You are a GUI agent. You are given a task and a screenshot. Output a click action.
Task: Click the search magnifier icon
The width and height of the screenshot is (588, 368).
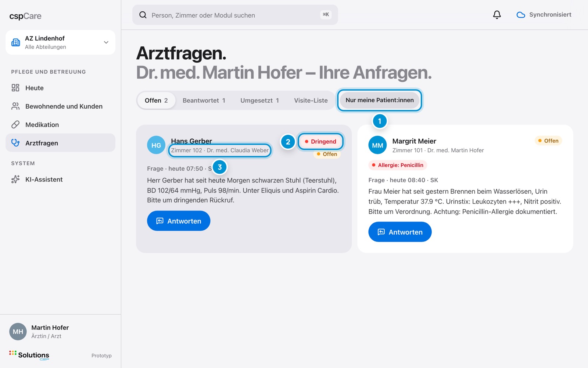point(143,15)
